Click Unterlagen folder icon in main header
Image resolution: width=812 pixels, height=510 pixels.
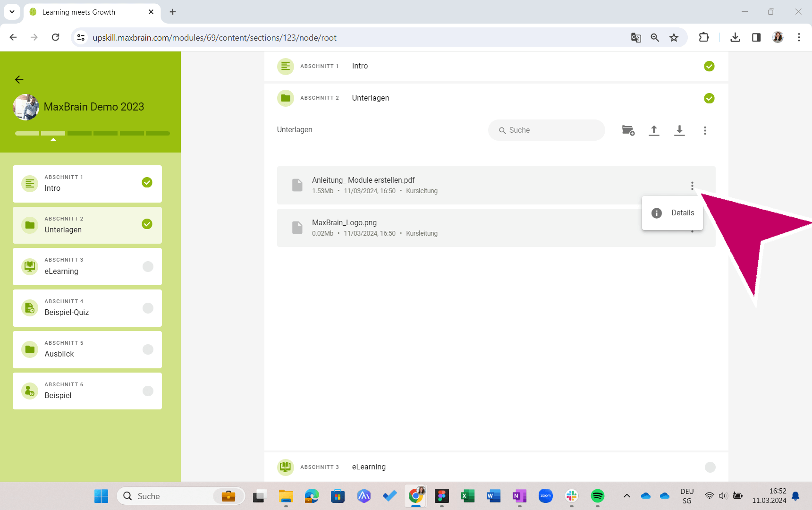(285, 98)
